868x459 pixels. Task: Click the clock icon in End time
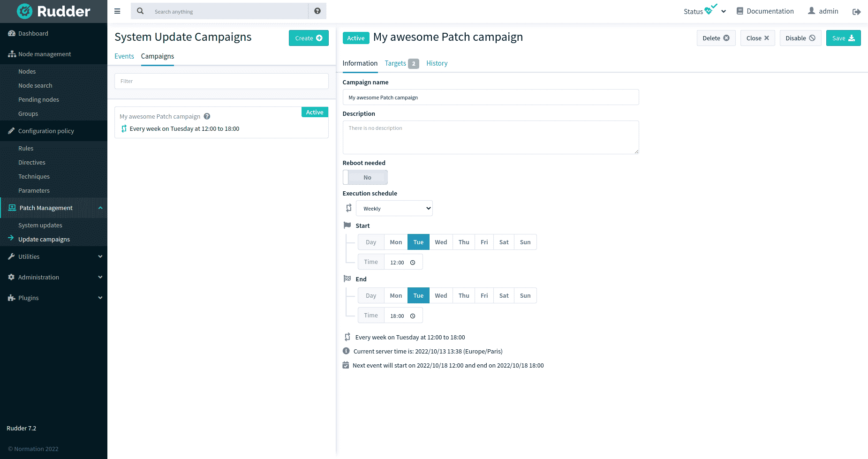[x=413, y=316]
